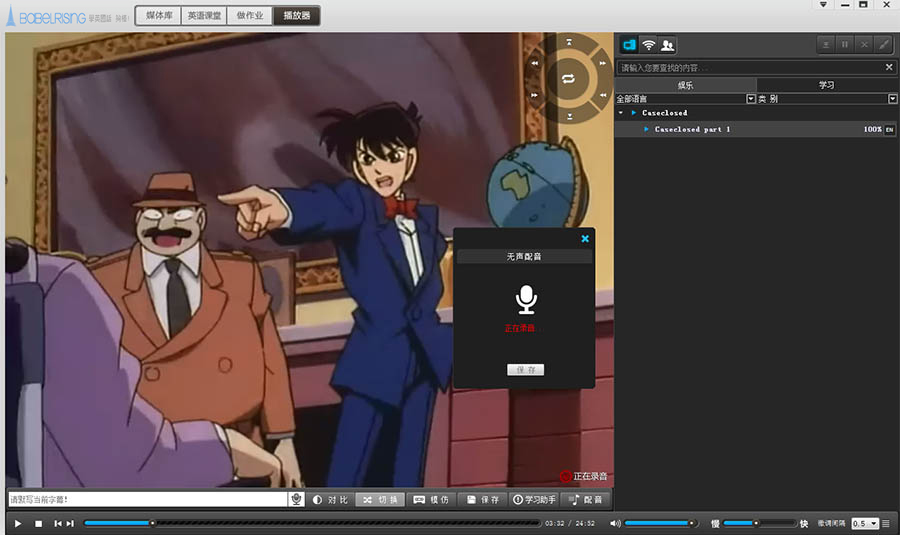Click the microphone icon beside the subtitle field
900x535 pixels.
[296, 499]
